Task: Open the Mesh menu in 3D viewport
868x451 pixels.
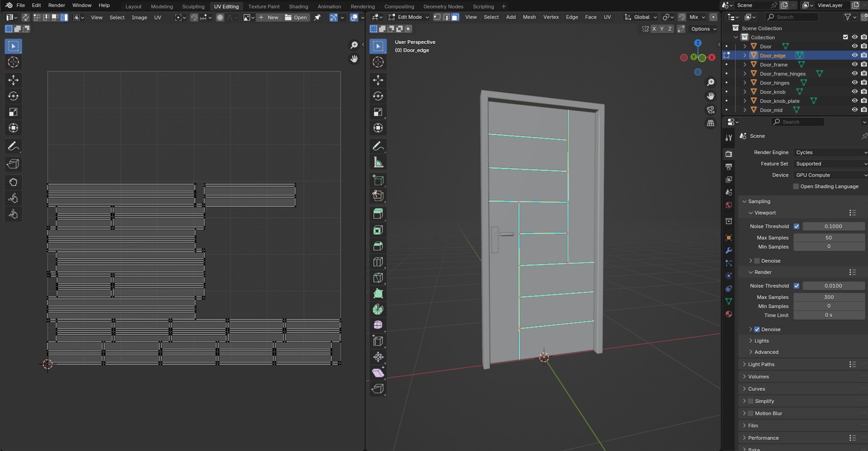Action: [x=529, y=17]
